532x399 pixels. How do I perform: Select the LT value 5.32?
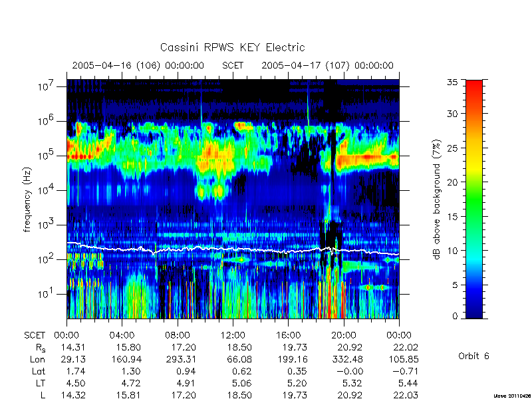352,384
